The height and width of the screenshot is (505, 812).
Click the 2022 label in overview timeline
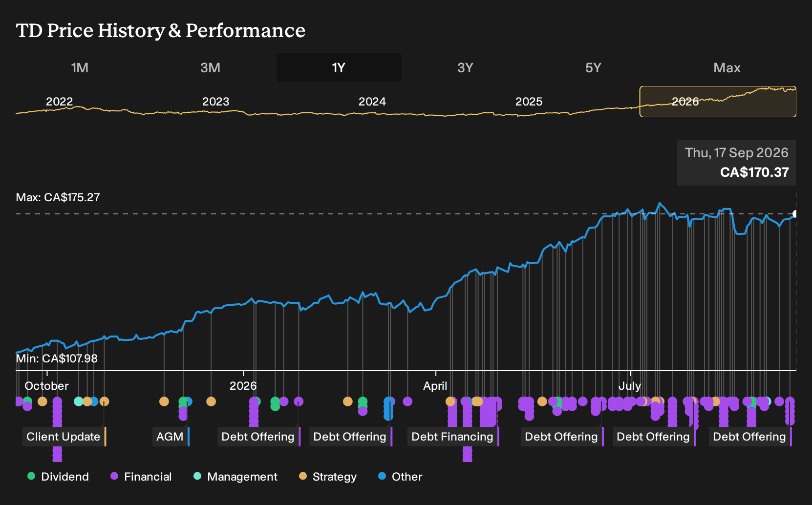click(59, 102)
